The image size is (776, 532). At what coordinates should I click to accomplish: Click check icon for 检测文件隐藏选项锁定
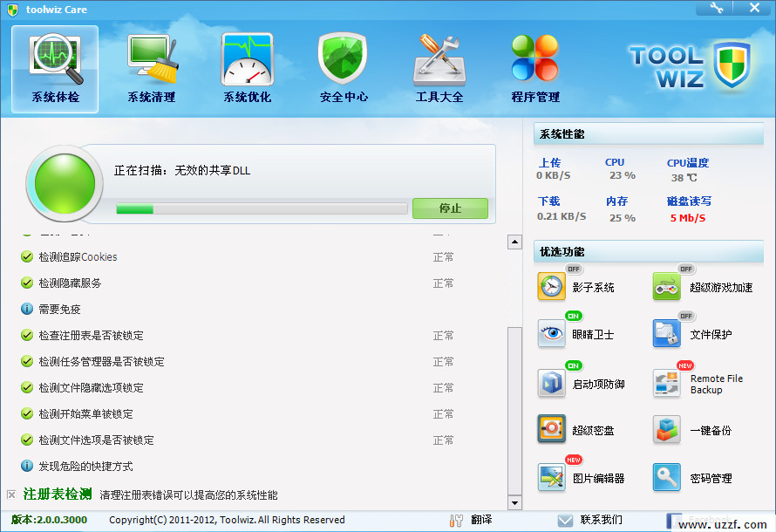coord(27,387)
